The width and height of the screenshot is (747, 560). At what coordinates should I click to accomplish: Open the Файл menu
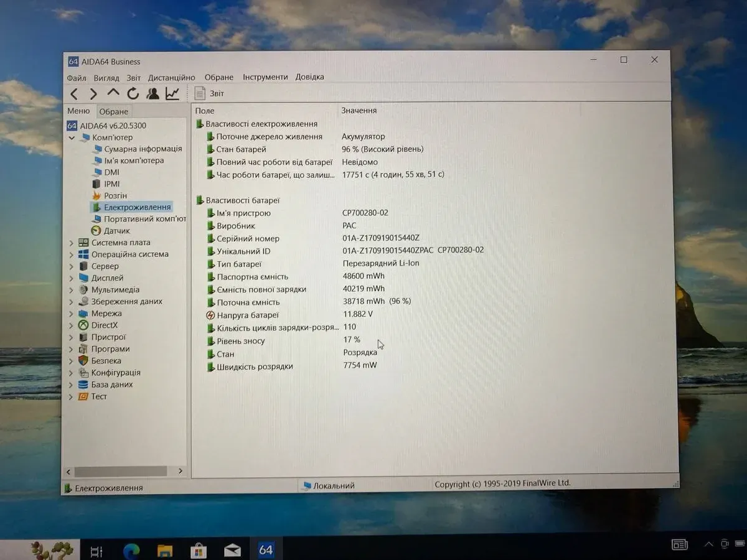[77, 78]
